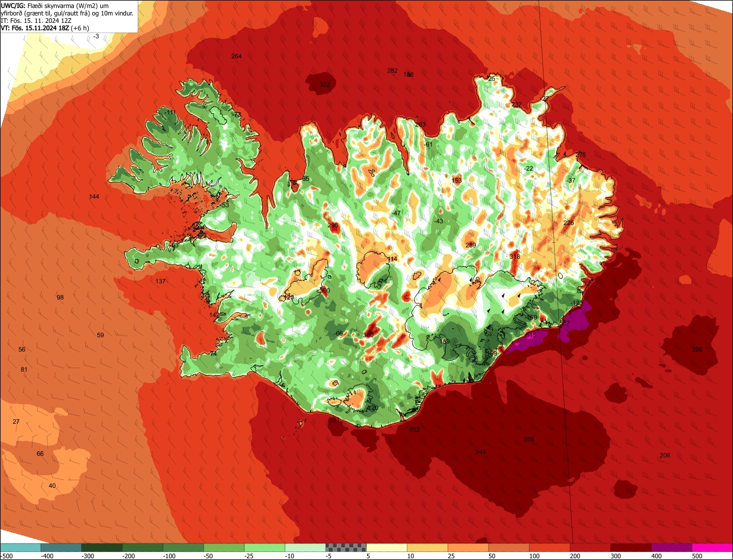Click the '-500' legend label

6,556
